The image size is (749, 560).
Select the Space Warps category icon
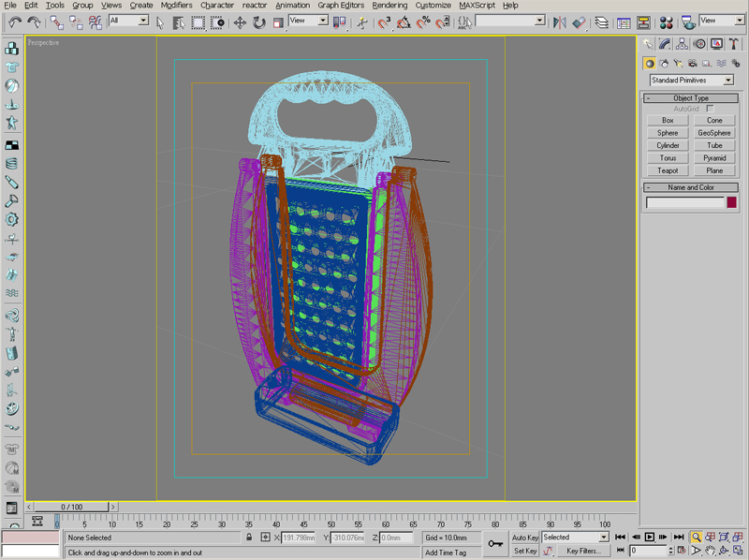[x=721, y=63]
